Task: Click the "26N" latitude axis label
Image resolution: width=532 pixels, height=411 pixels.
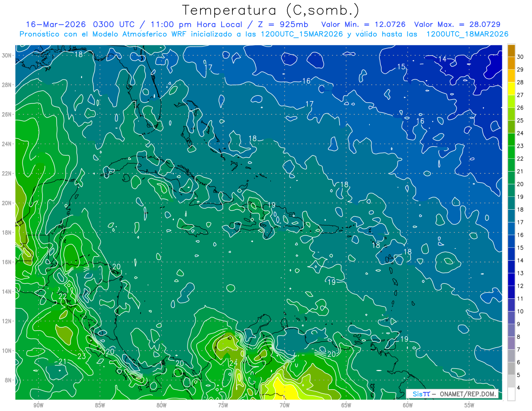Action: (x=7, y=114)
